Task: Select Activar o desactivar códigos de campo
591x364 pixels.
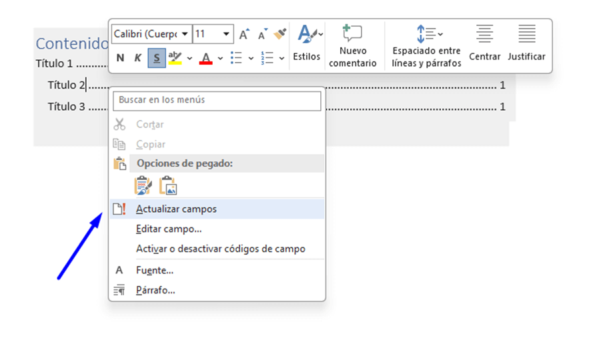Action: [217, 249]
